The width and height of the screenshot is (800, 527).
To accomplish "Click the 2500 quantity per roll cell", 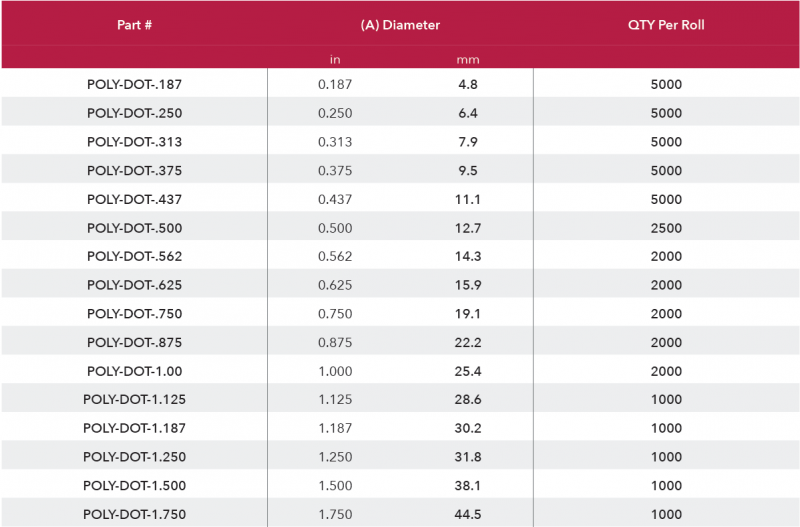I will click(x=666, y=228).
